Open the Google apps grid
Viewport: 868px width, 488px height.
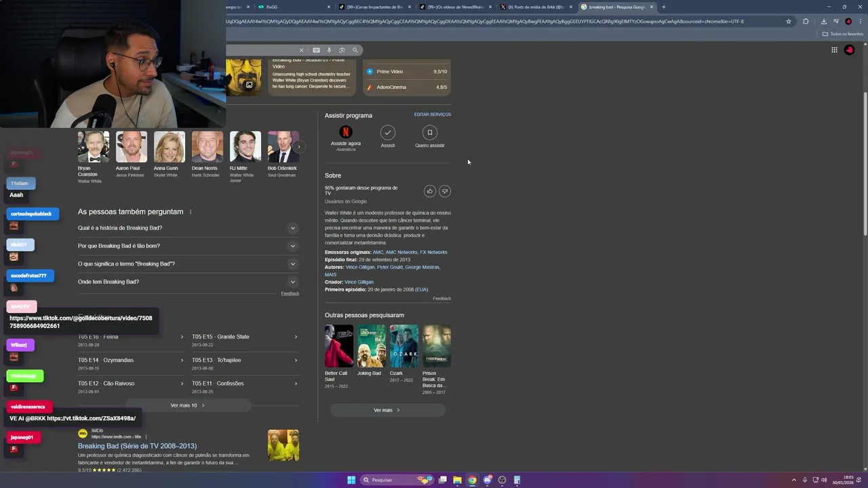pyautogui.click(x=834, y=49)
